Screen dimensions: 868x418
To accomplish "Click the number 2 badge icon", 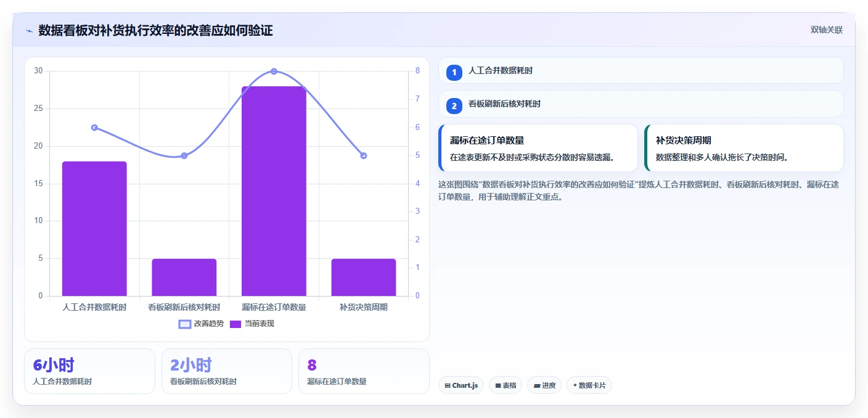I will click(454, 106).
